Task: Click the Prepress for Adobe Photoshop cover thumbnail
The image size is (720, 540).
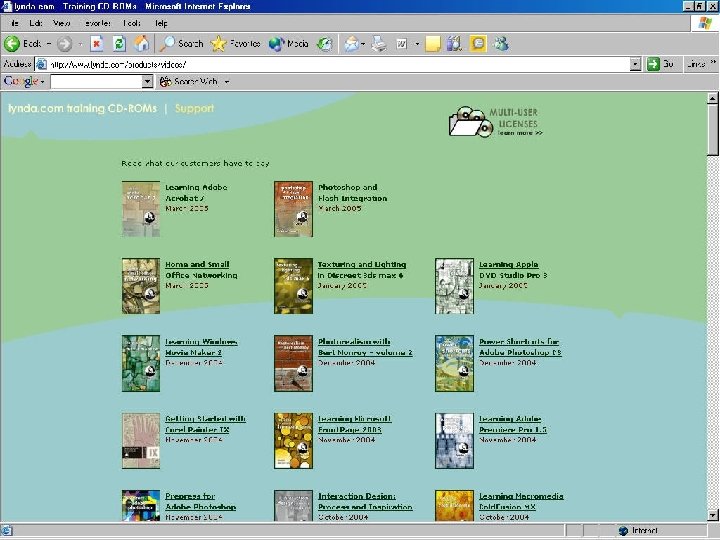Action: tap(141, 505)
